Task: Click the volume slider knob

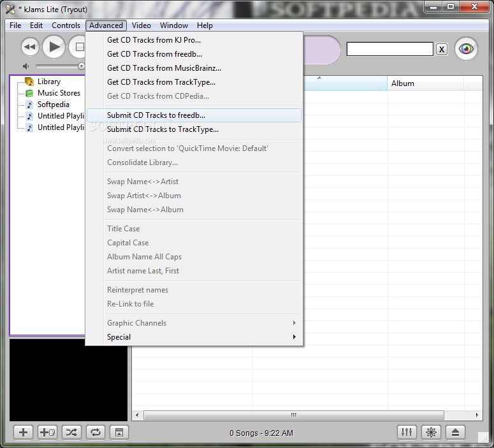Action: [x=82, y=66]
